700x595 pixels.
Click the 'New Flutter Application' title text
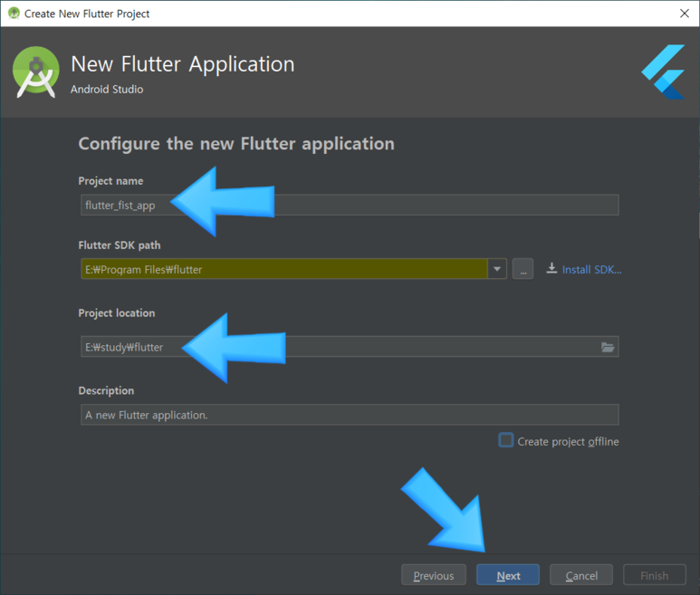click(183, 64)
